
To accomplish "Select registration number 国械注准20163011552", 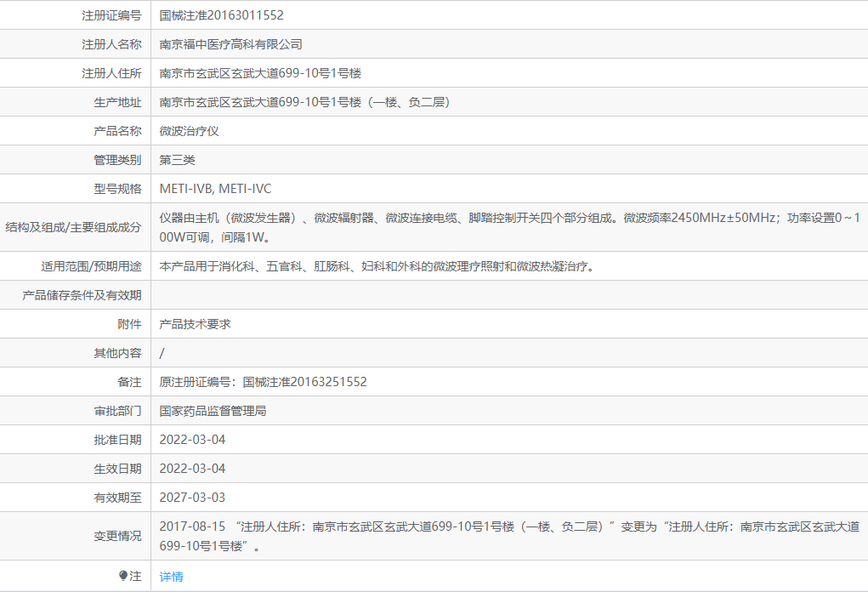I will (x=221, y=15).
